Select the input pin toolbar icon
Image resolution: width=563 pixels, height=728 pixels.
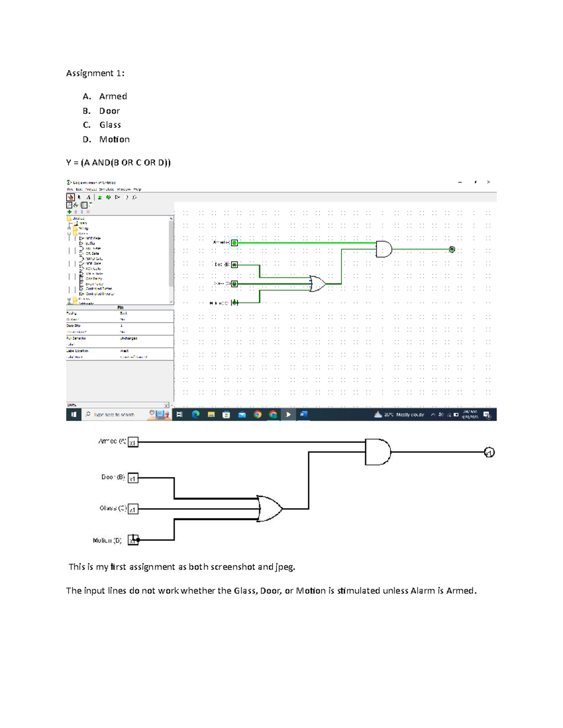click(x=99, y=197)
